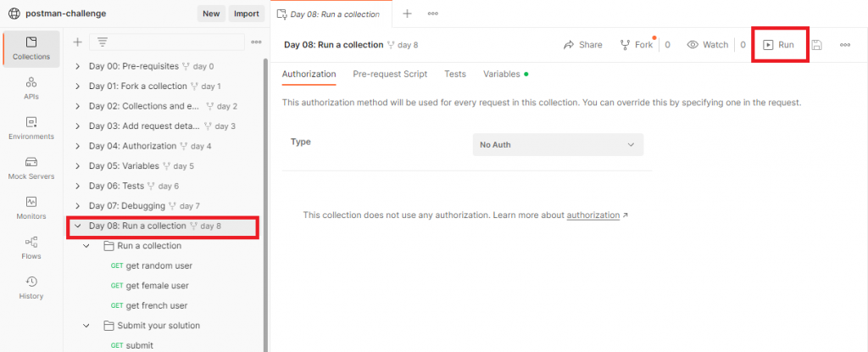868x352 pixels.
Task: Expand the Day 07: Debugging collection
Action: (77, 205)
